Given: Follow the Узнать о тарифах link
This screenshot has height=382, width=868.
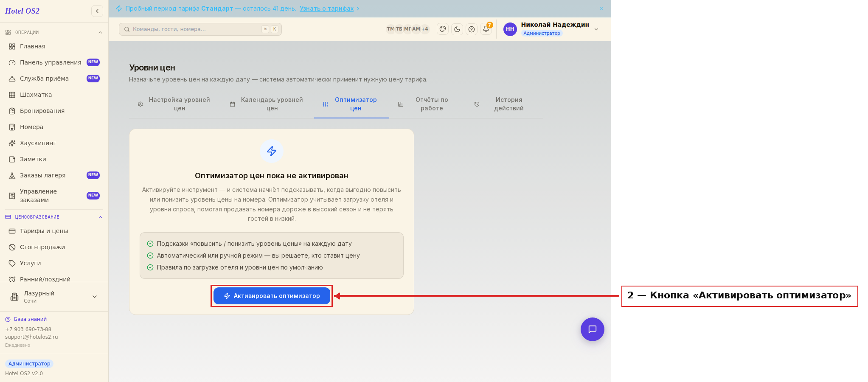Looking at the screenshot, I should point(326,8).
